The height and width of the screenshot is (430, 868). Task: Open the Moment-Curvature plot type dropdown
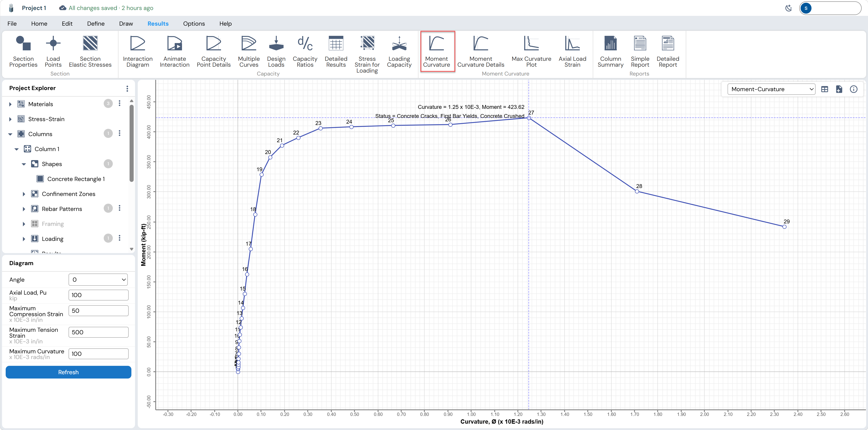click(x=771, y=89)
